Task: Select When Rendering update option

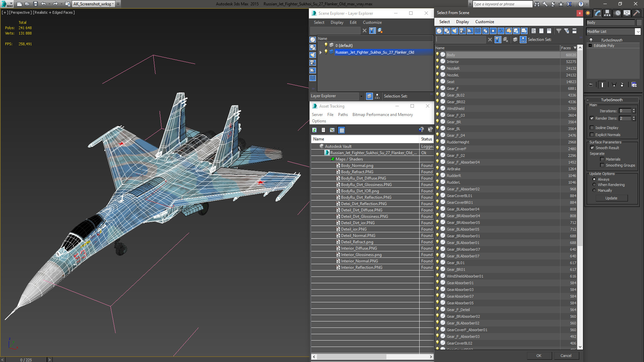Action: click(x=594, y=185)
